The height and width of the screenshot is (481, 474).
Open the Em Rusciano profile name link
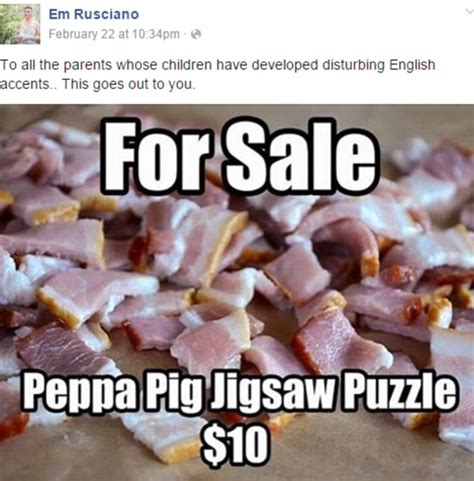coord(94,14)
